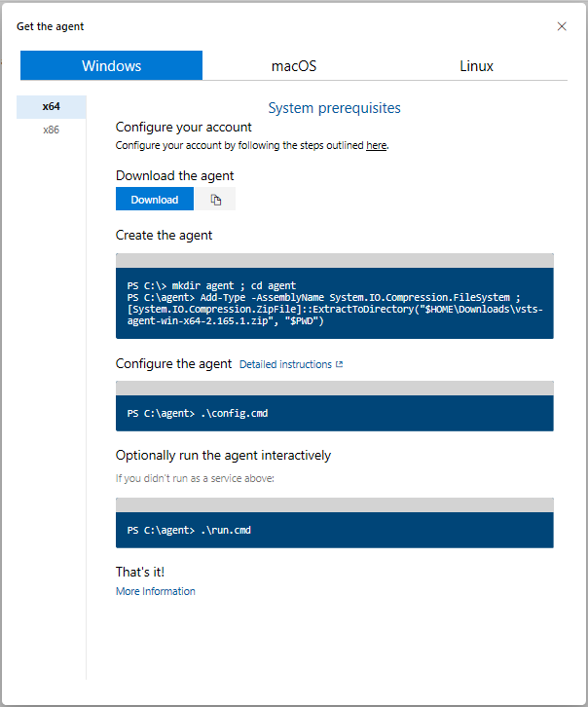The height and width of the screenshot is (707, 588).
Task: Follow the 'here' link for account configuration
Action: [376, 145]
